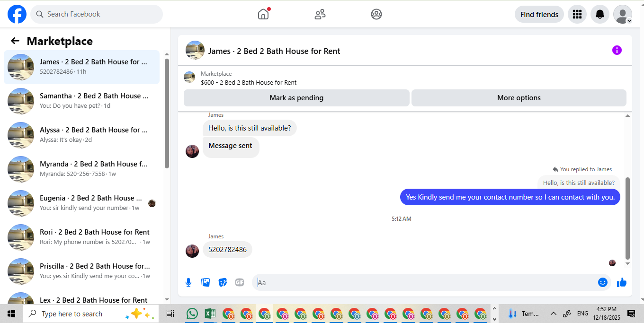Viewport: 644px width, 323px height.
Task: Open Task View on taskbar
Action: [170, 314]
